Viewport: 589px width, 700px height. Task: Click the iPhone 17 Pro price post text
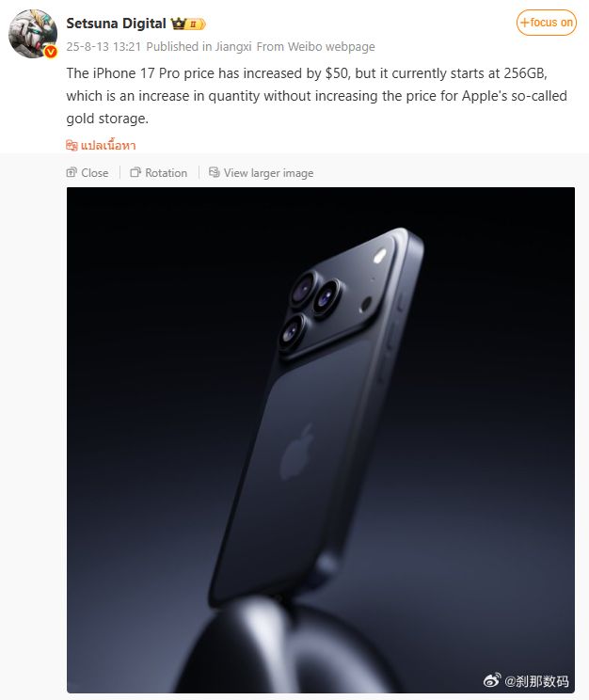(x=316, y=96)
